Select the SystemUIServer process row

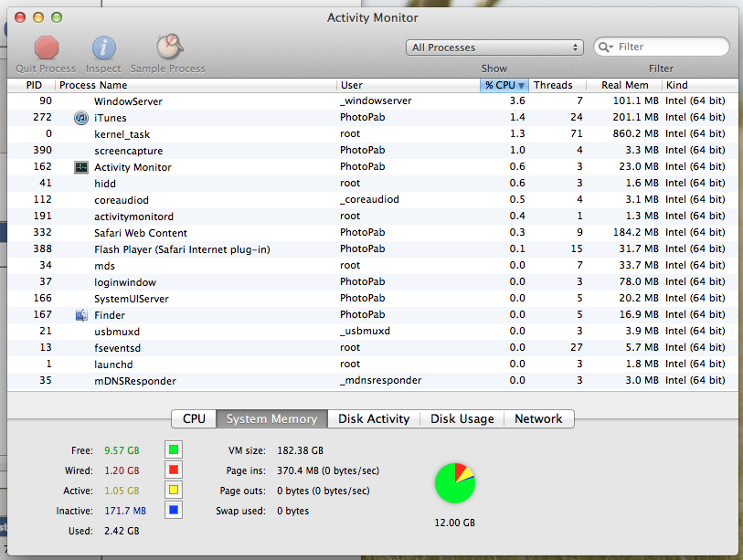[373, 299]
